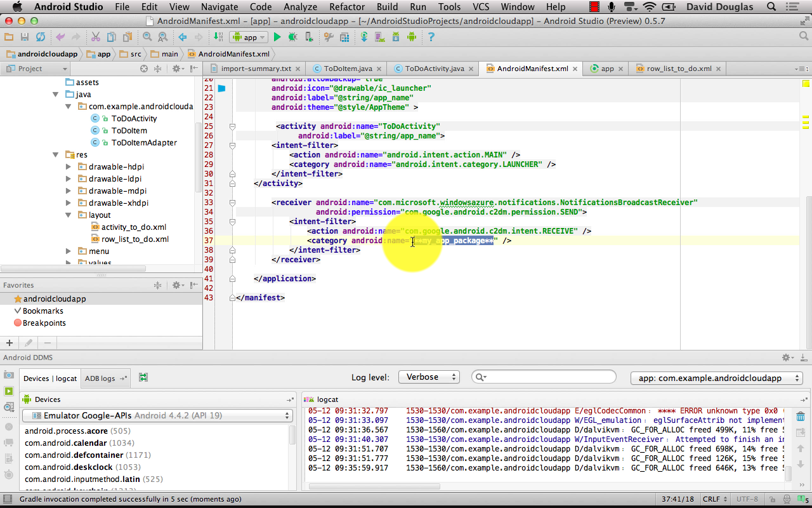The image size is (812, 508).
Task: Click the Hector inspector face in status bar
Action: pyautogui.click(x=787, y=499)
